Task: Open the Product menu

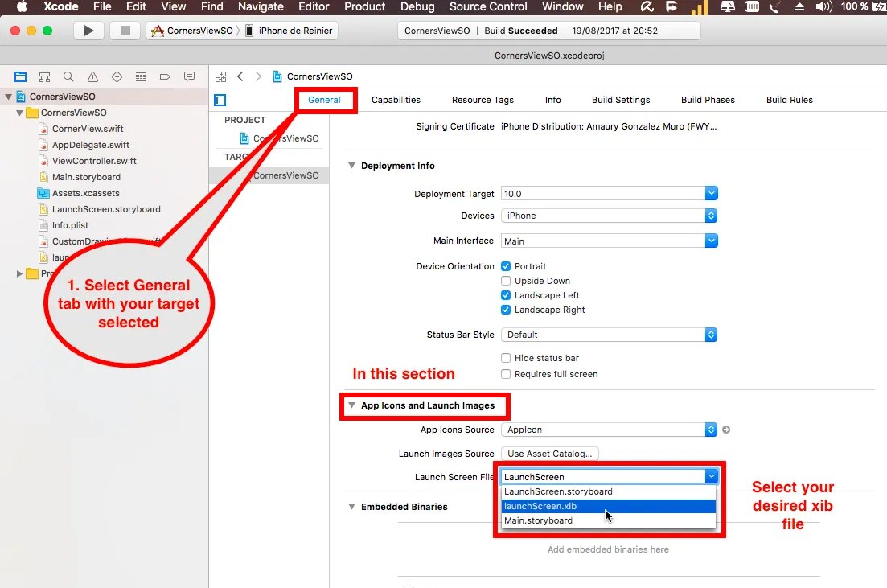Action: coord(364,6)
